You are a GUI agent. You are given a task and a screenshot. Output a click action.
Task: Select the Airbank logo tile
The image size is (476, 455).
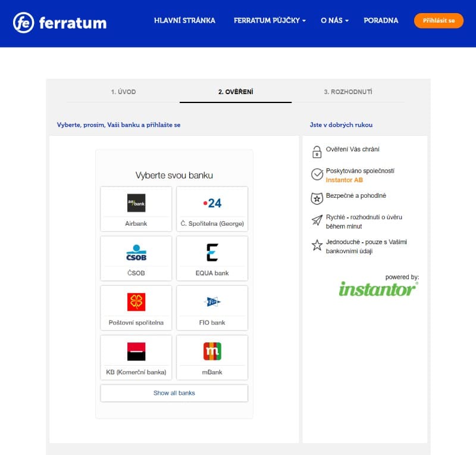point(136,202)
